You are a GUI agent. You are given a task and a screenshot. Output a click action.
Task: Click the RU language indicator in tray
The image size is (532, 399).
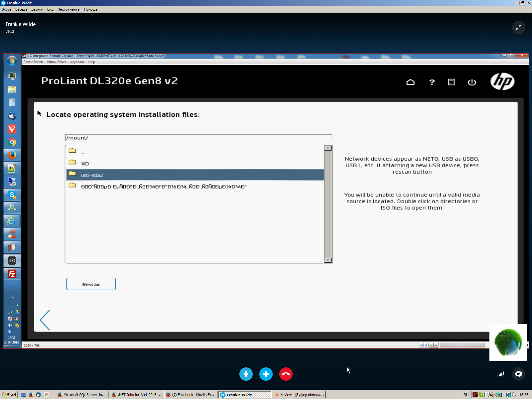click(x=466, y=395)
